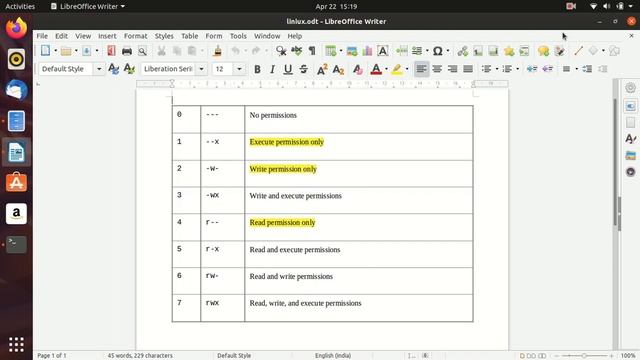Image resolution: width=640 pixels, height=360 pixels.
Task: Run the spelling check icon
Action: [297, 51]
